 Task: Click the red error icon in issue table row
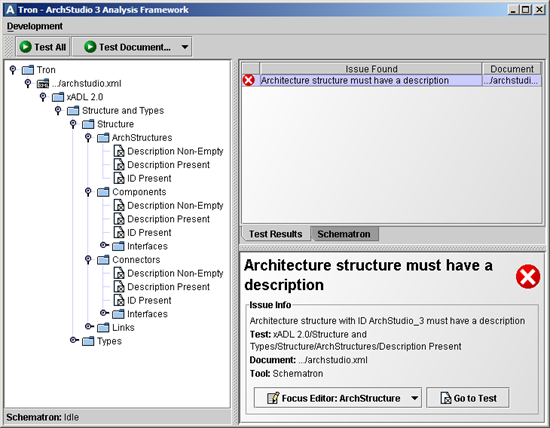pos(249,80)
